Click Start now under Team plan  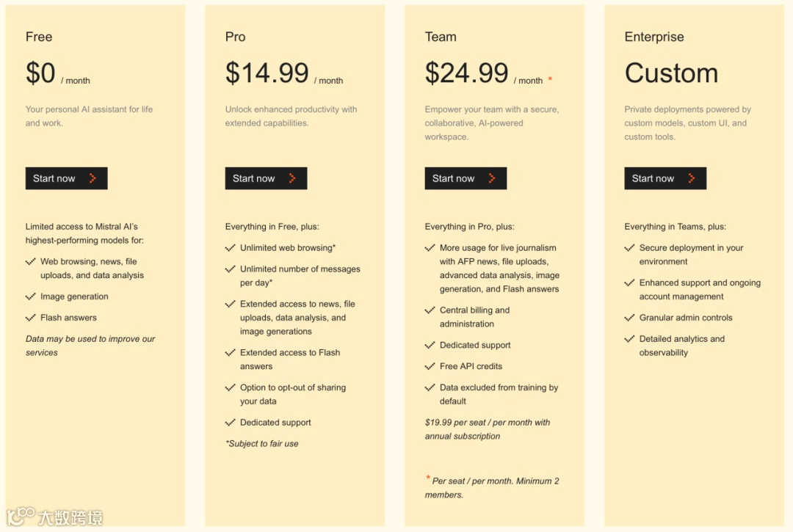(454, 178)
